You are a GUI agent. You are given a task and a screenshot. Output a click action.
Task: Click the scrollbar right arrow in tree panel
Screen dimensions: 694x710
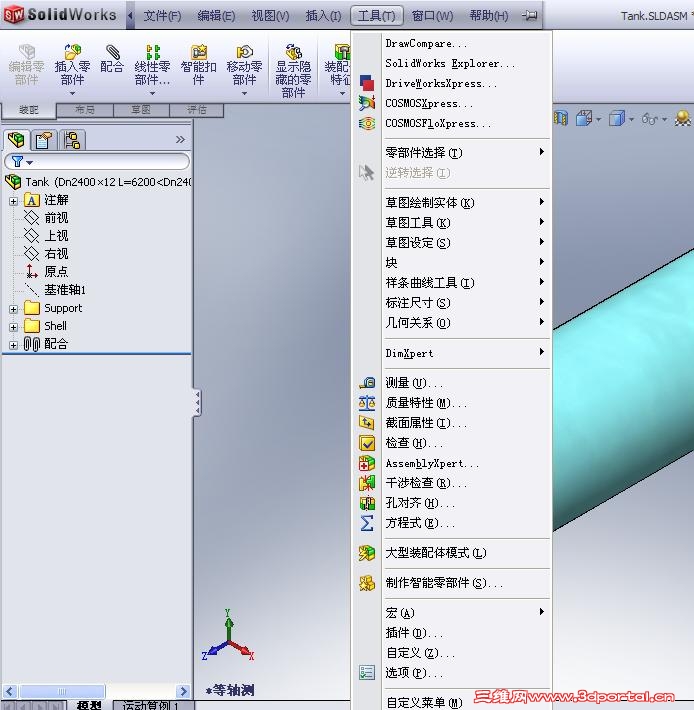(x=183, y=691)
